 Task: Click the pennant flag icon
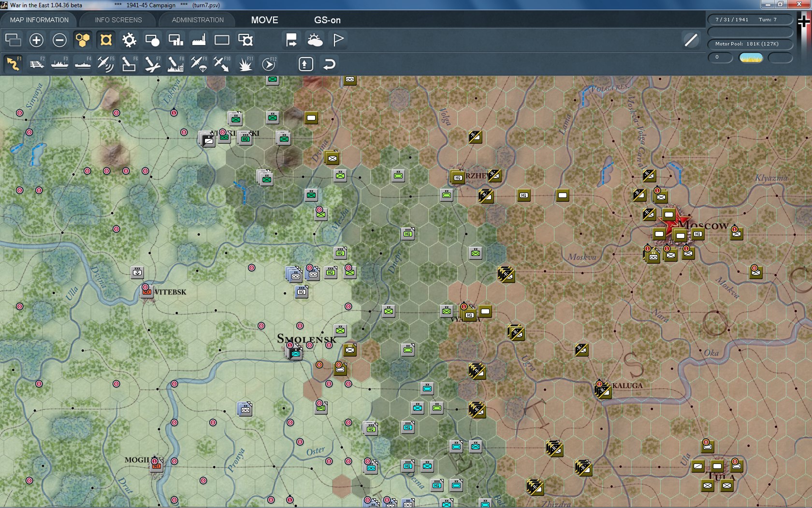(338, 40)
